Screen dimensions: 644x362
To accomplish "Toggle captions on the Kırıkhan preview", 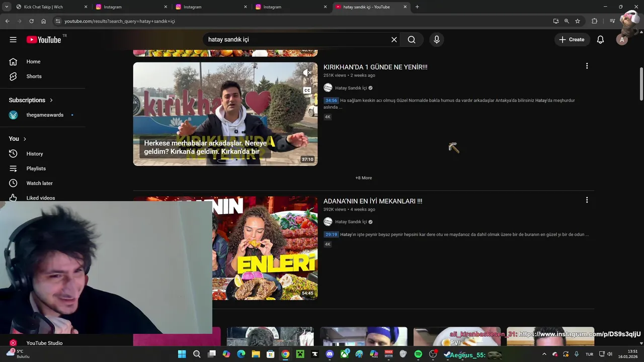I will tap(307, 90).
